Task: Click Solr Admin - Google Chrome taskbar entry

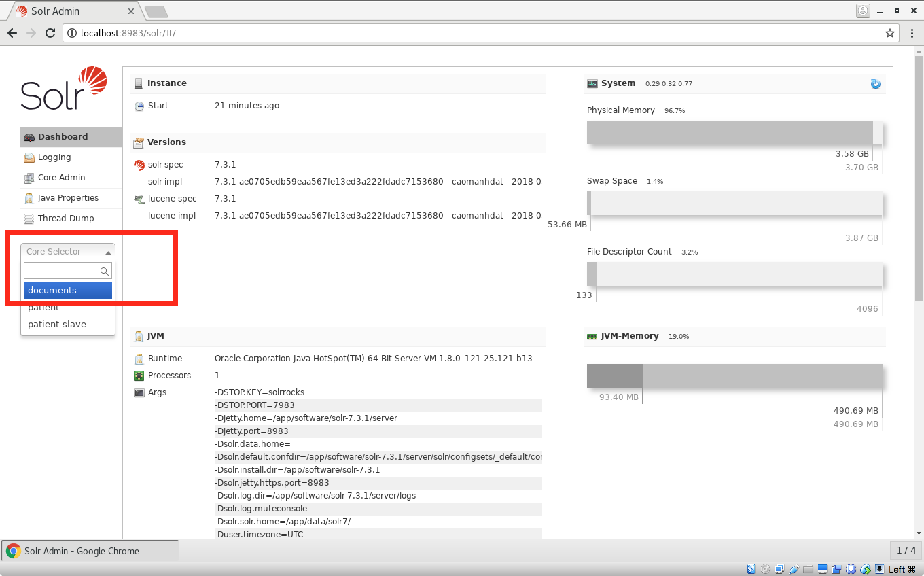Action: coord(90,551)
